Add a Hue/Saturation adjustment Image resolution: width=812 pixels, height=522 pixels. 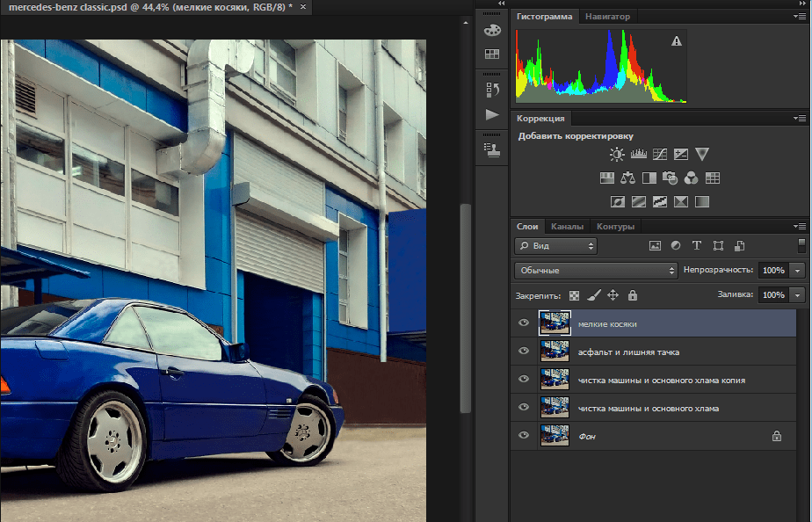tap(607, 178)
